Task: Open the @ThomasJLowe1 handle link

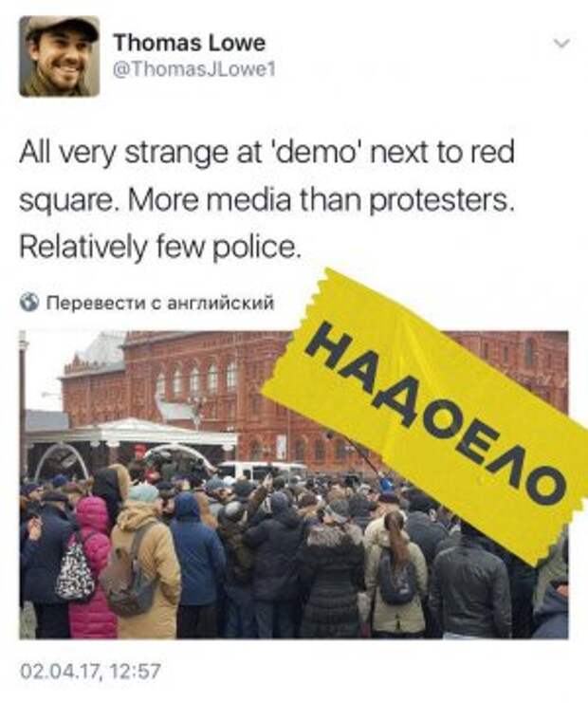Action: tap(194, 69)
